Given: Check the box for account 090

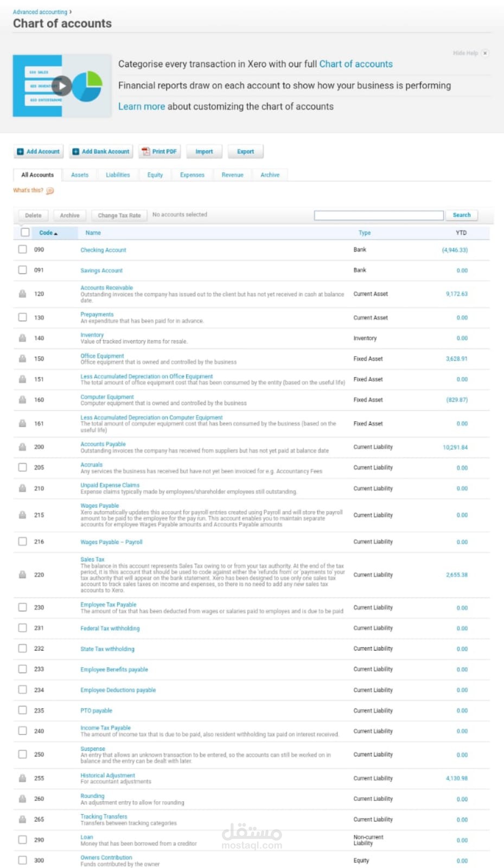Looking at the screenshot, I should (x=23, y=250).
